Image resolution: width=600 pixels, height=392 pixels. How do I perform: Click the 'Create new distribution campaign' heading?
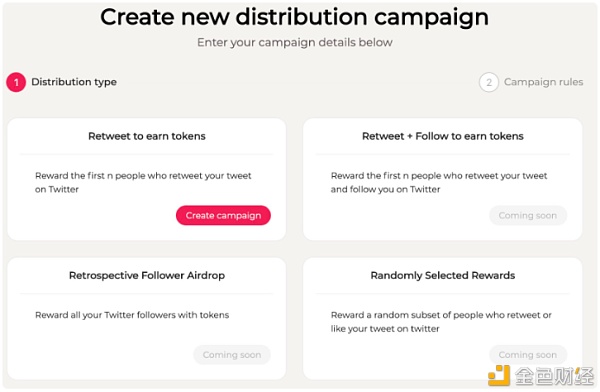click(295, 18)
